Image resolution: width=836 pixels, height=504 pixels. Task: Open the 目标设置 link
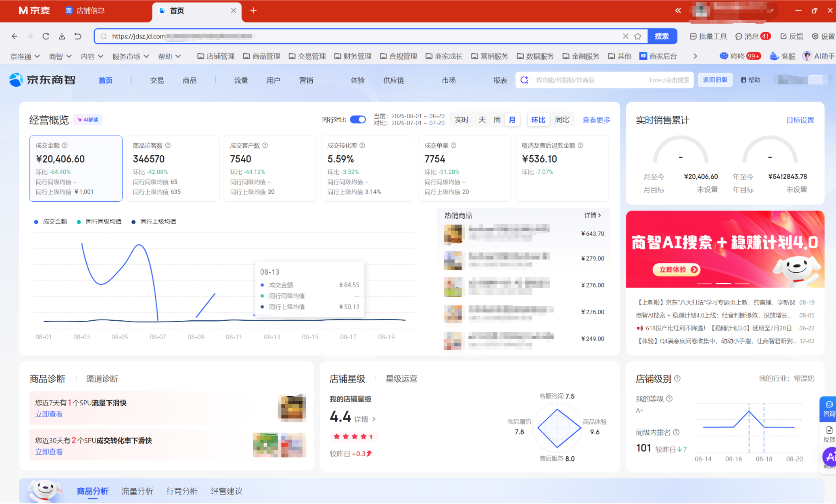coord(800,120)
